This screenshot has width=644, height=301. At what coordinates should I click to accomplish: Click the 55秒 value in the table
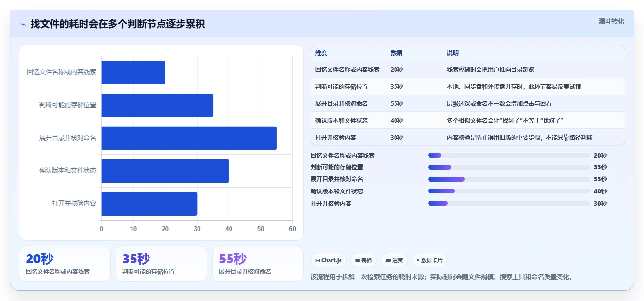(x=396, y=104)
